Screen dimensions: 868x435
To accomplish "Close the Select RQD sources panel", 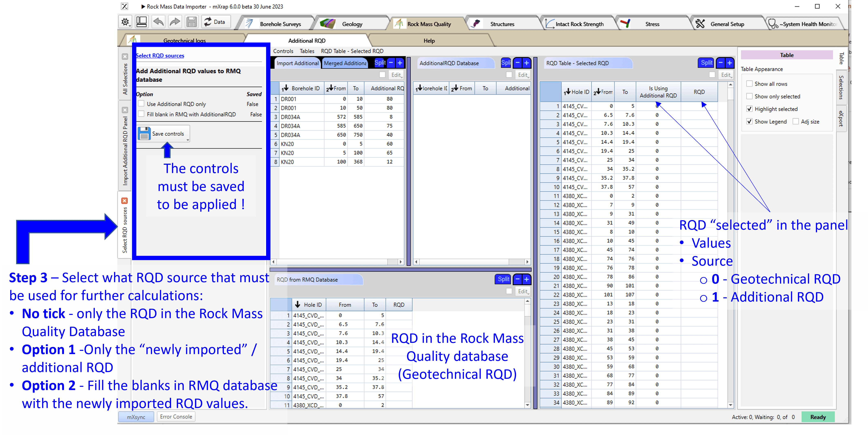I will tap(124, 200).
